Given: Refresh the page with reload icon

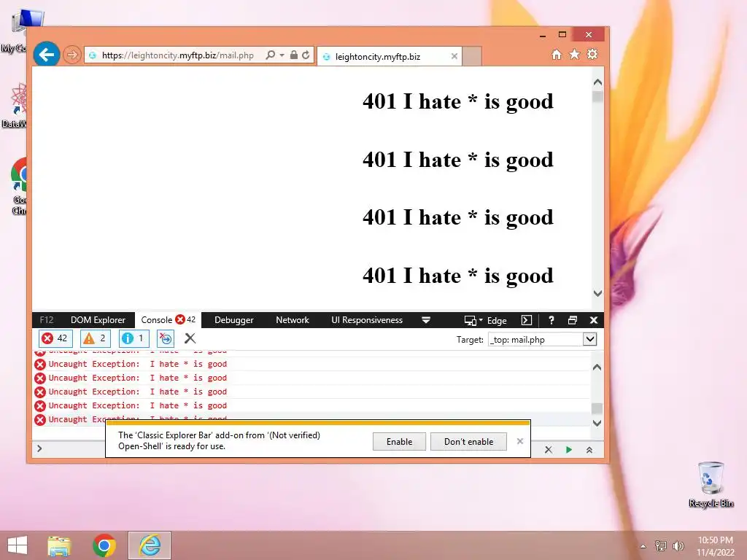Looking at the screenshot, I should coord(306,55).
